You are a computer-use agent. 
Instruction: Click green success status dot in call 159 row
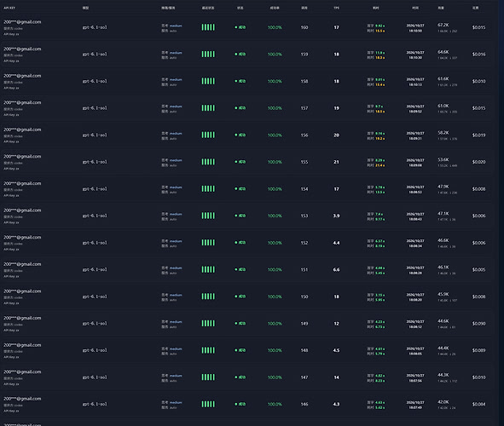(x=236, y=55)
